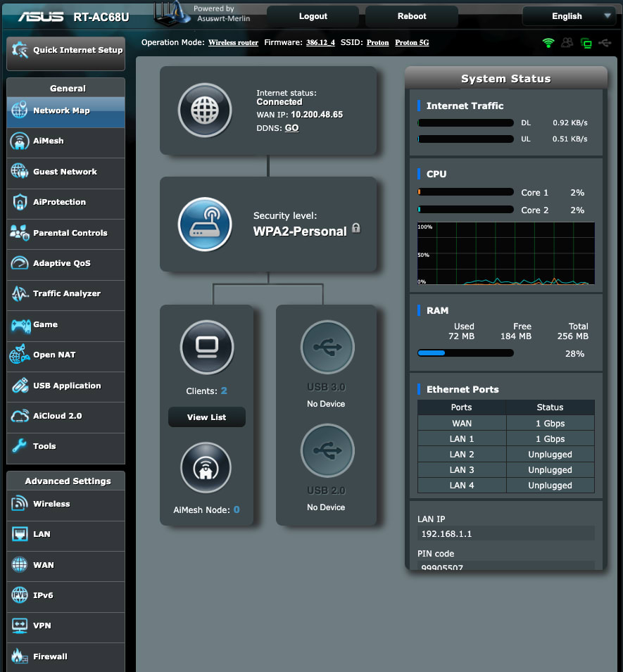Screen dimensions: 623x672
Task: Click the Adaptive QoS gauge icon
Action: (19, 262)
